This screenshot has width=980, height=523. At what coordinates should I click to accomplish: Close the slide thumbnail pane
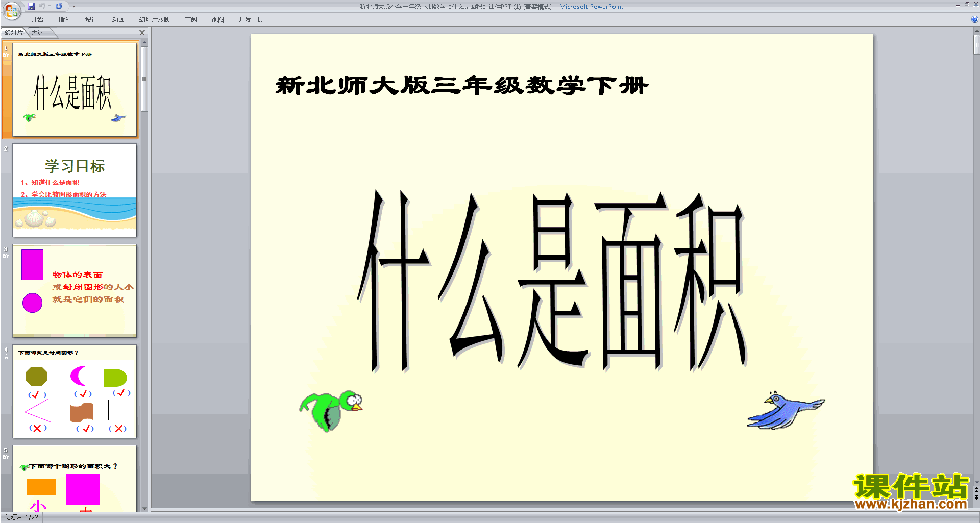point(142,33)
